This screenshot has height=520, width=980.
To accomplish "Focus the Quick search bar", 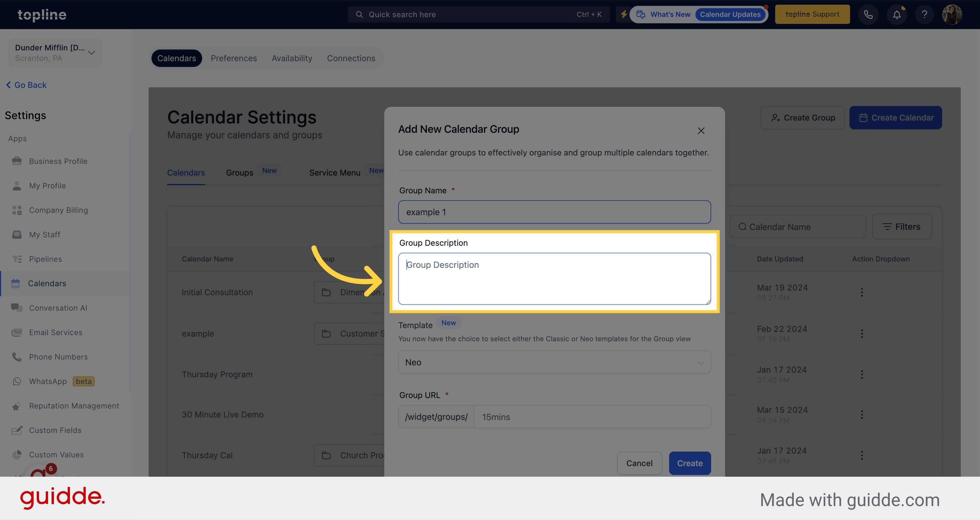I will pos(479,15).
